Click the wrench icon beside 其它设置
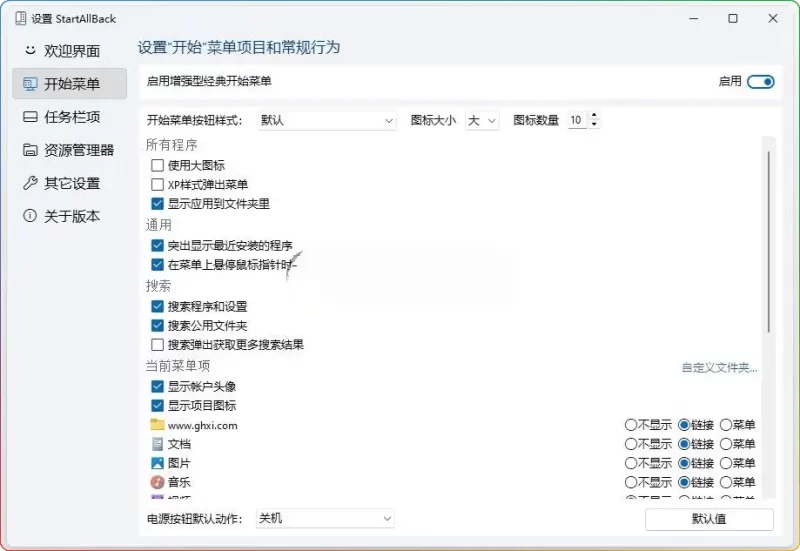 click(30, 183)
